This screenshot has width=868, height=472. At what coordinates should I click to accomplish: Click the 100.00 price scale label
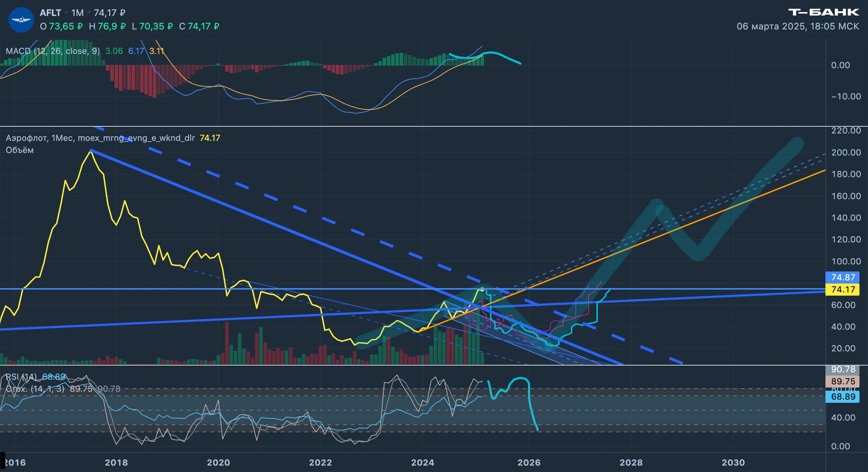point(846,262)
